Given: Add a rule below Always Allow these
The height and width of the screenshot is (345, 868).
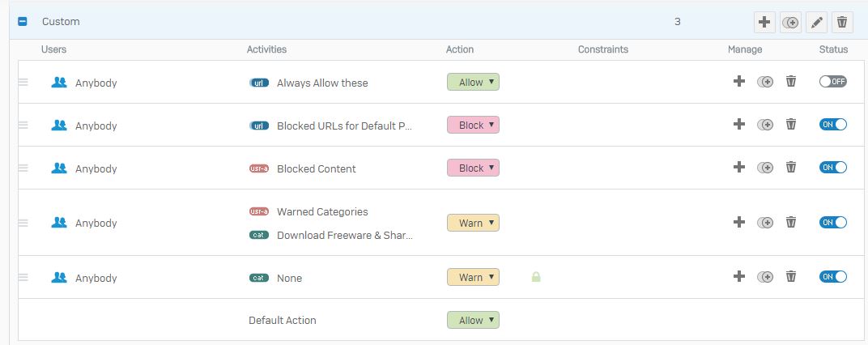Looking at the screenshot, I should click(x=739, y=82).
